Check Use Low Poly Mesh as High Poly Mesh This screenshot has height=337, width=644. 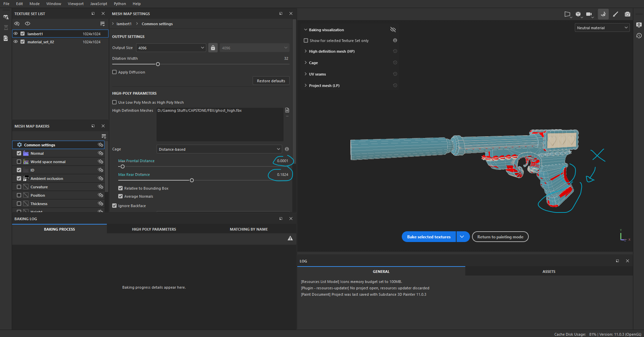pos(115,102)
